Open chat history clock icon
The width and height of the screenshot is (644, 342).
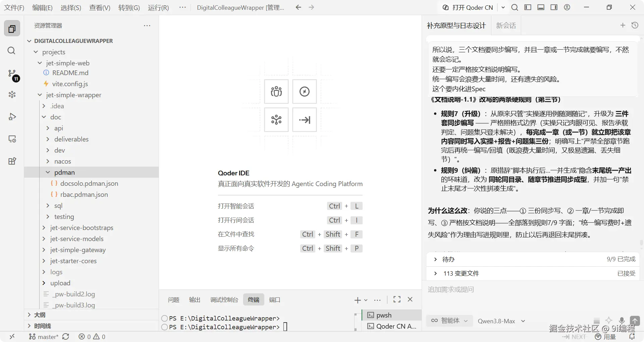pyautogui.click(x=635, y=25)
